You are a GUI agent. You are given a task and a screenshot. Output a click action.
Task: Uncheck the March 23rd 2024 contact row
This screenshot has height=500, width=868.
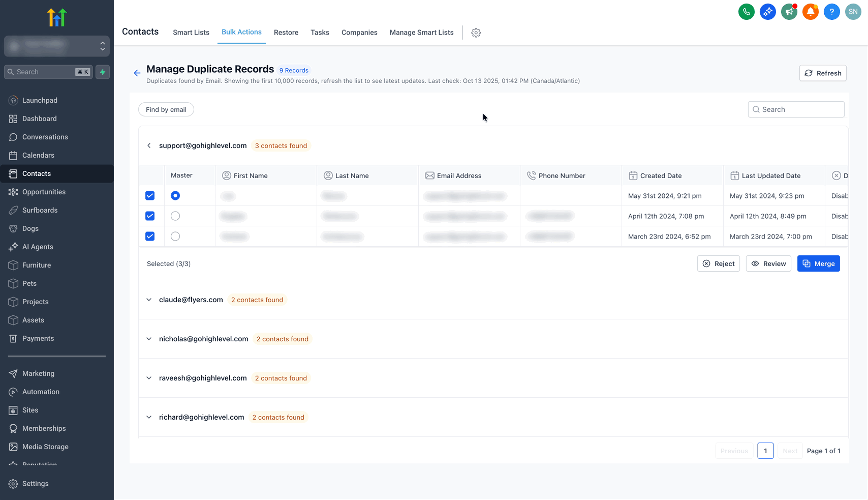point(150,237)
